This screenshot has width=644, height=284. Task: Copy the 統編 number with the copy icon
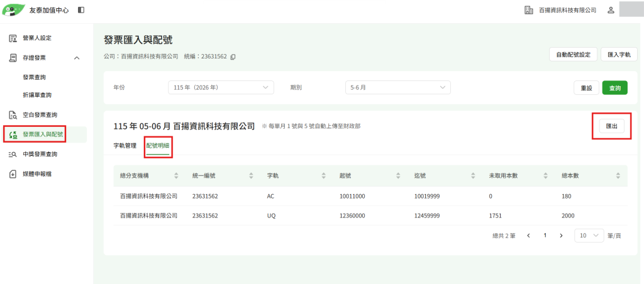coord(233,57)
